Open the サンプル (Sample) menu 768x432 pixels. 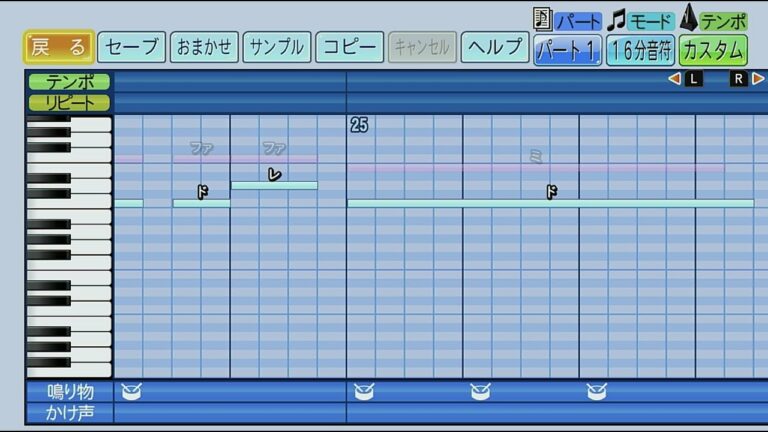pyautogui.click(x=276, y=47)
